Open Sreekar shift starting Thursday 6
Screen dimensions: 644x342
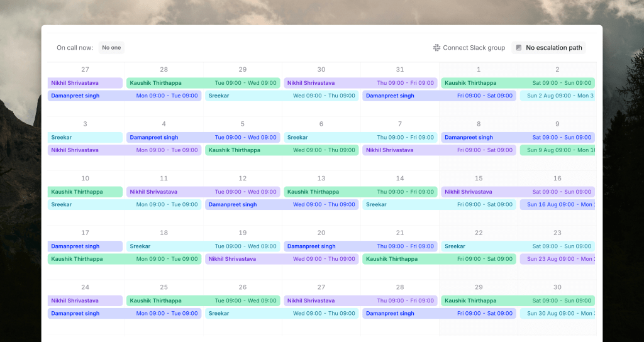point(360,138)
